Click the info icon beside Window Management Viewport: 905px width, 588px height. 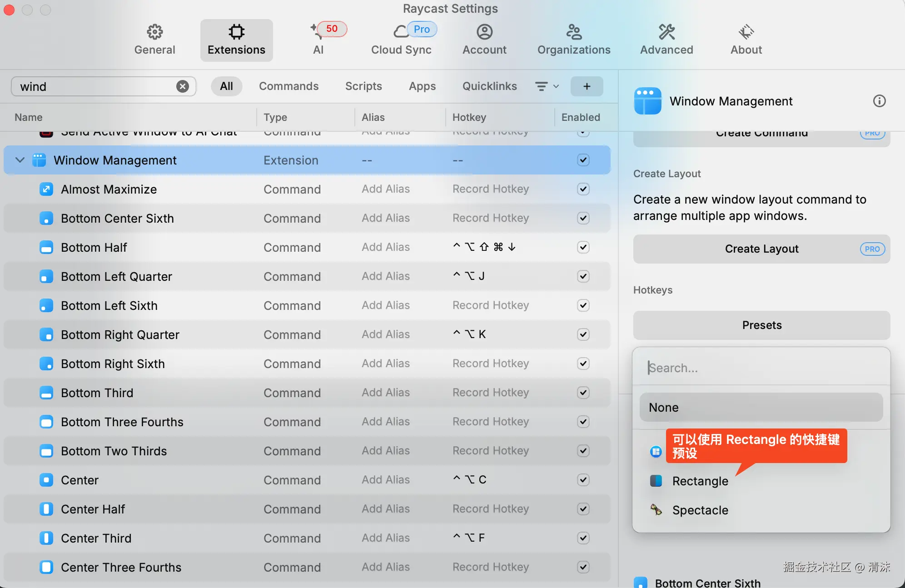[x=879, y=101]
